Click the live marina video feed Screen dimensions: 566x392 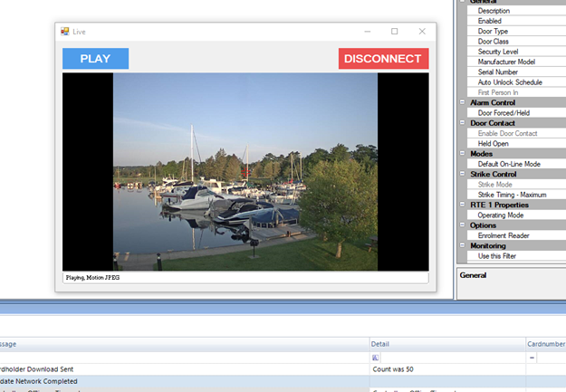pos(245,172)
